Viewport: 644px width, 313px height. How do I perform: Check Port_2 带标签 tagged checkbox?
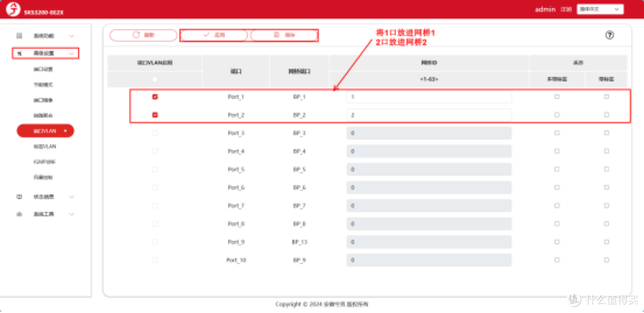pos(606,115)
